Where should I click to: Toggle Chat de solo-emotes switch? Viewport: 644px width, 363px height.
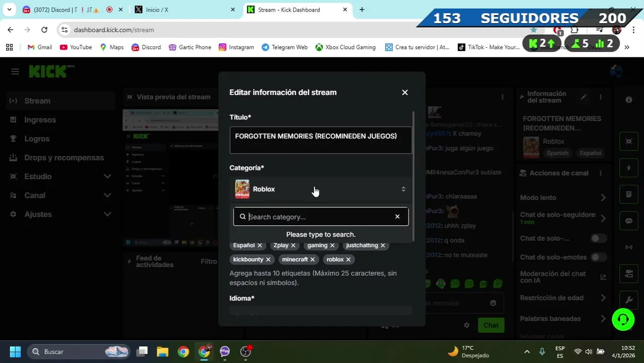click(x=598, y=257)
